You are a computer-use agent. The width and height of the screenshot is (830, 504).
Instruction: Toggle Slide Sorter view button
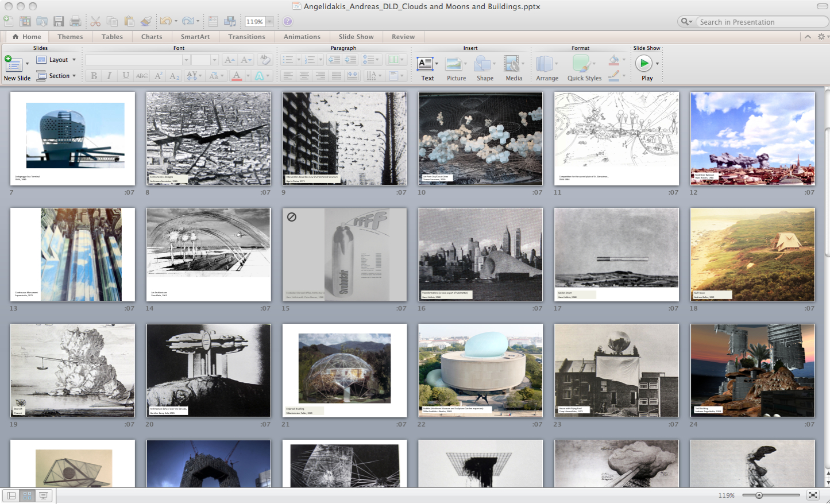pos(27,495)
